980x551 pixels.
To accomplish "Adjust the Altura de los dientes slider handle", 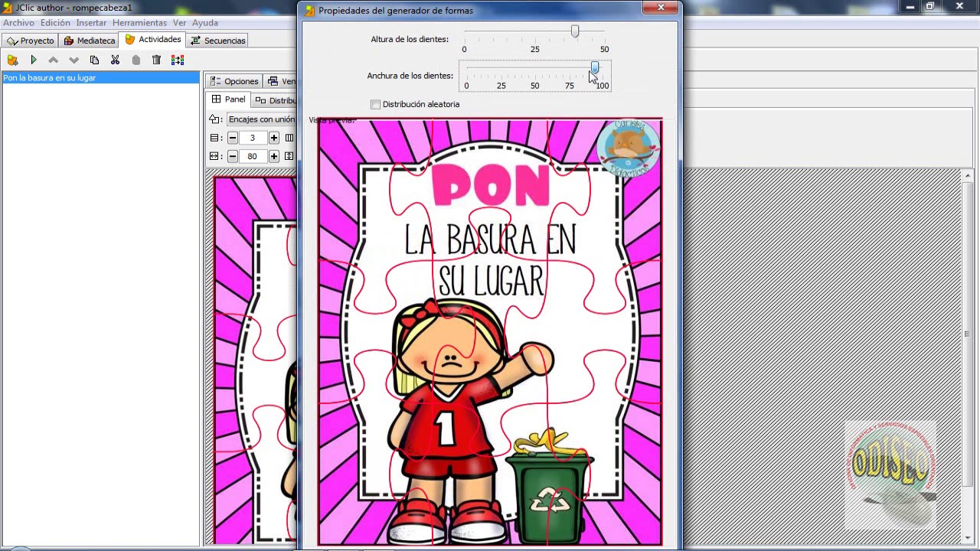I will point(575,31).
